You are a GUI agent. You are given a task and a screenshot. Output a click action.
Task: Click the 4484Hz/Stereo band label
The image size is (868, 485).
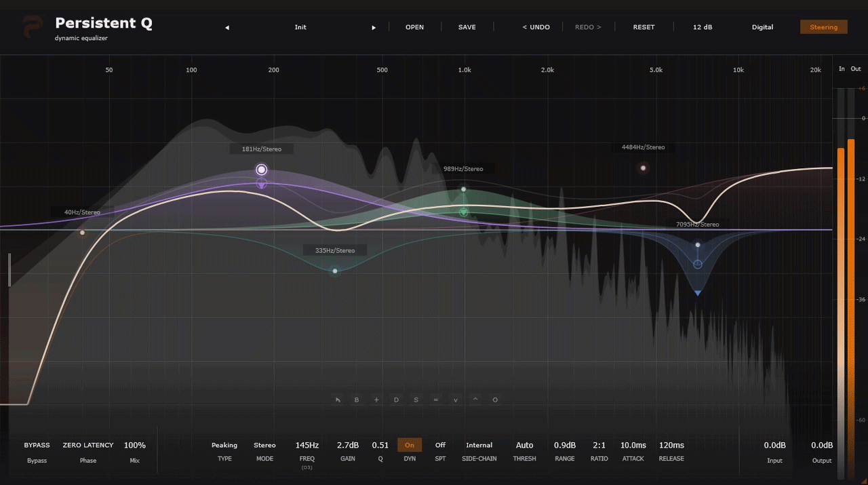(x=643, y=147)
